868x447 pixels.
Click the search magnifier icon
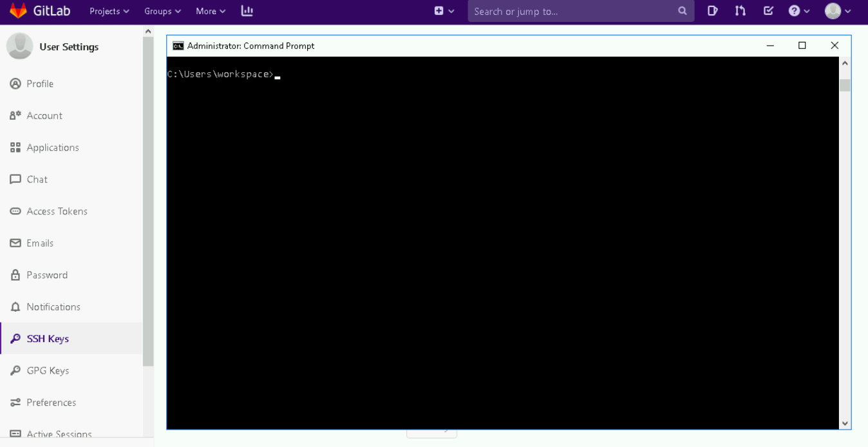683,11
